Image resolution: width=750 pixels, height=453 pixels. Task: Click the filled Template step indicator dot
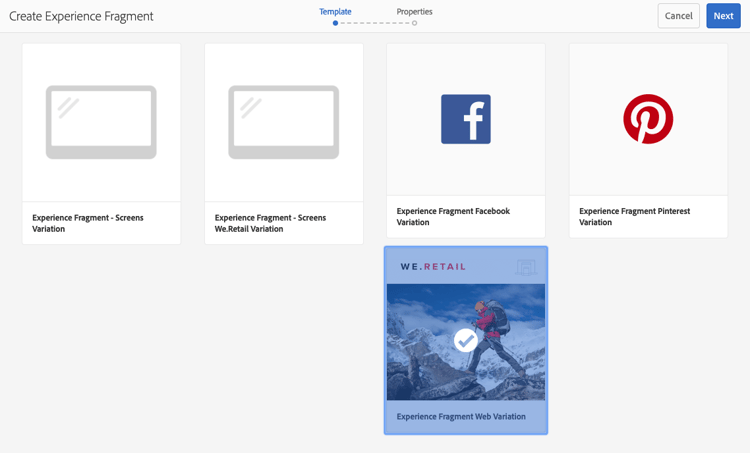pyautogui.click(x=335, y=23)
